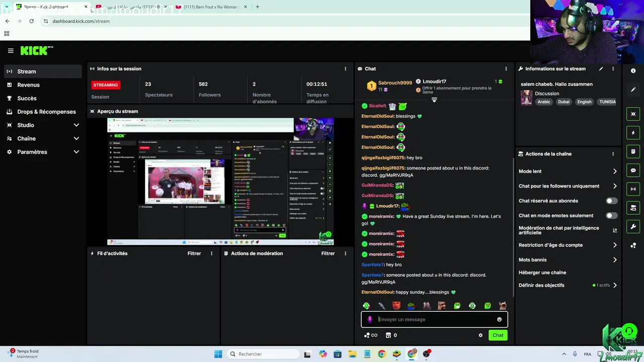The image size is (644, 362).
Task: Click the info icon in the right sidebar
Action: click(633, 71)
